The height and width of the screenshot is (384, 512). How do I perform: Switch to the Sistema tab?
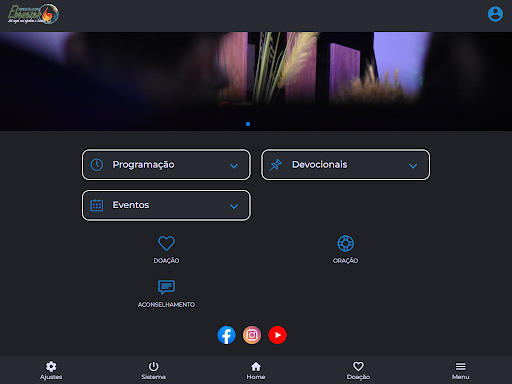[x=153, y=370]
